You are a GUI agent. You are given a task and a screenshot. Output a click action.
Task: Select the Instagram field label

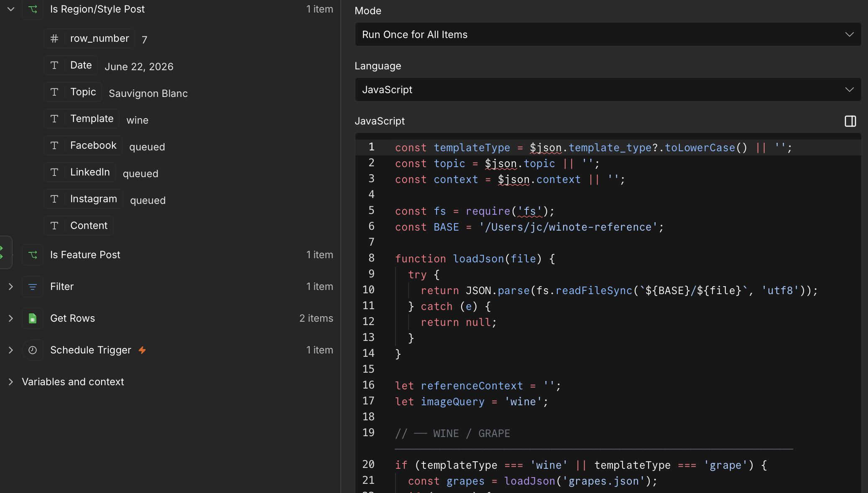pyautogui.click(x=94, y=199)
